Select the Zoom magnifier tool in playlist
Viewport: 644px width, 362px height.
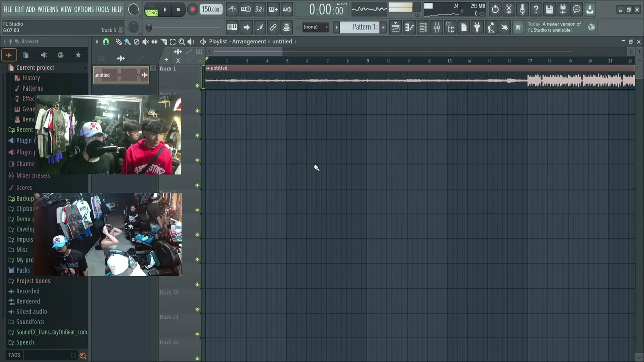pos(182,42)
